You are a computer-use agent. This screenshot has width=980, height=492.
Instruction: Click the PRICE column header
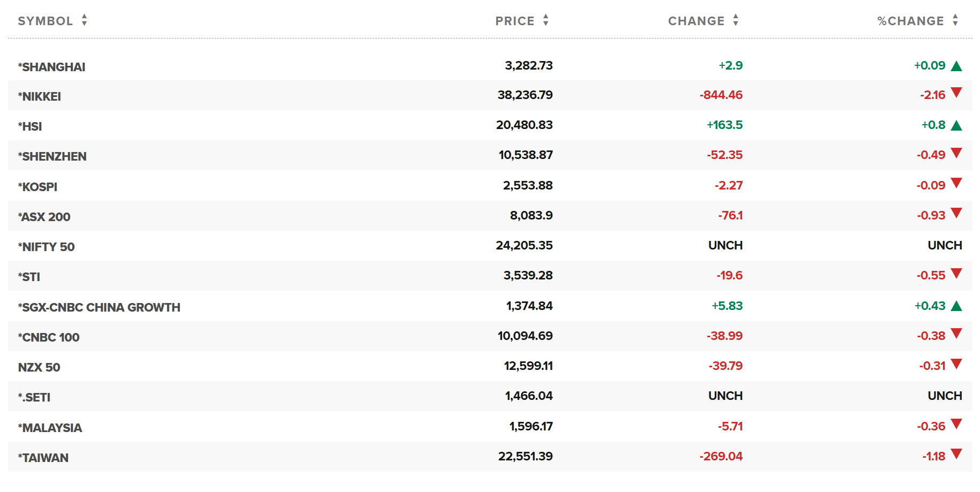[x=515, y=21]
